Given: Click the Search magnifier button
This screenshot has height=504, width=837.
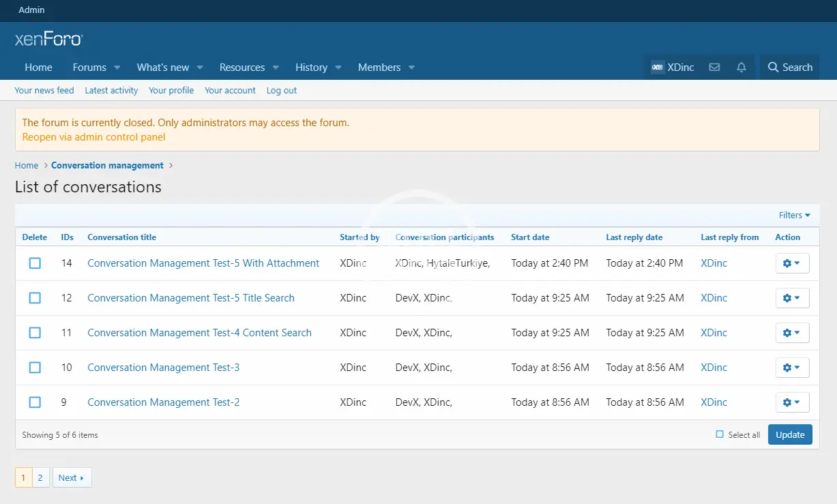Looking at the screenshot, I should (x=790, y=68).
